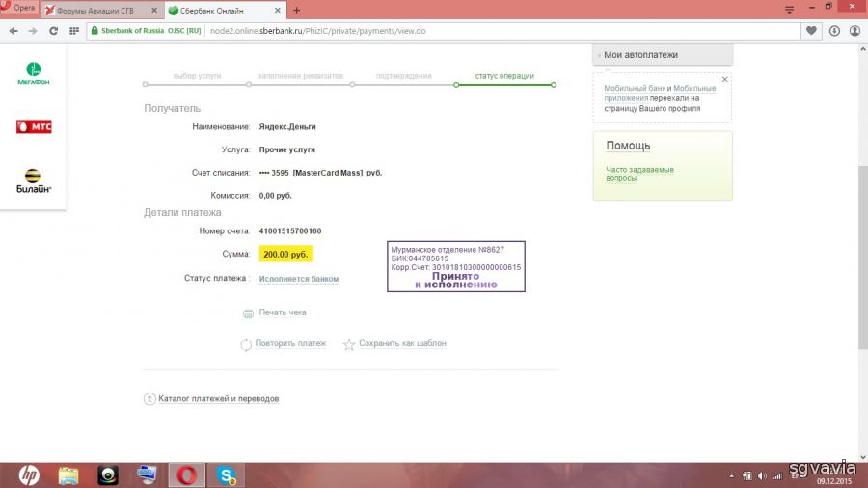Click the star icon for saving template
Screen dimensions: 868x488
click(x=349, y=344)
